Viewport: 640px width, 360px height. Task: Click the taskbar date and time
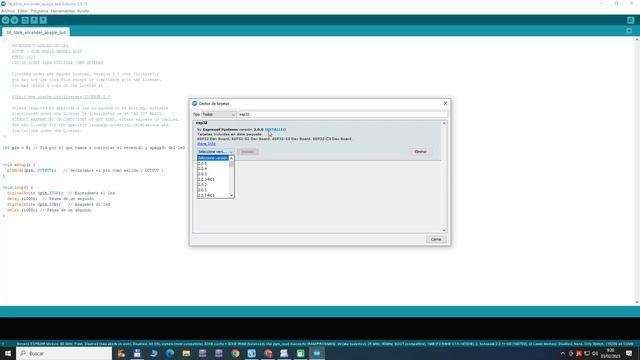[611, 353]
